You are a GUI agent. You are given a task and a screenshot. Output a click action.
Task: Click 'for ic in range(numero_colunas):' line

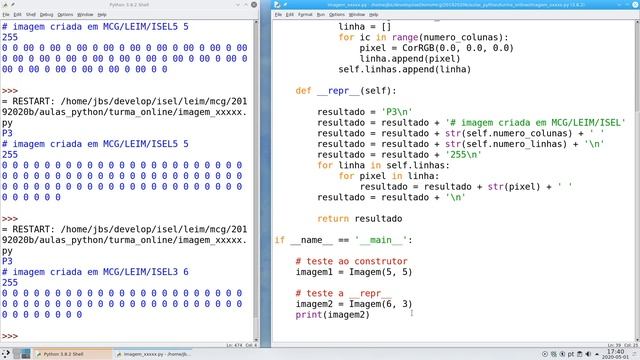[424, 38]
